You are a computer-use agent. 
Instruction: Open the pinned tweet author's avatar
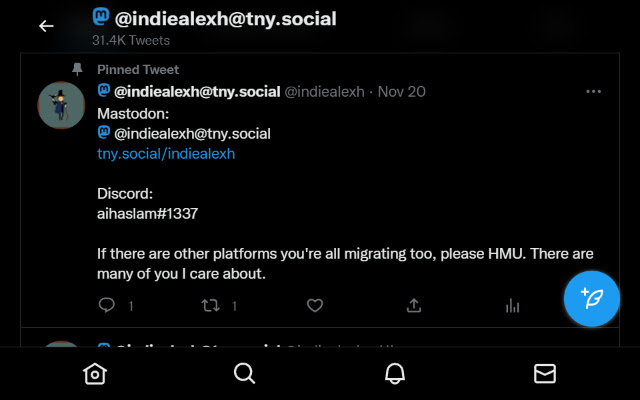pyautogui.click(x=60, y=105)
